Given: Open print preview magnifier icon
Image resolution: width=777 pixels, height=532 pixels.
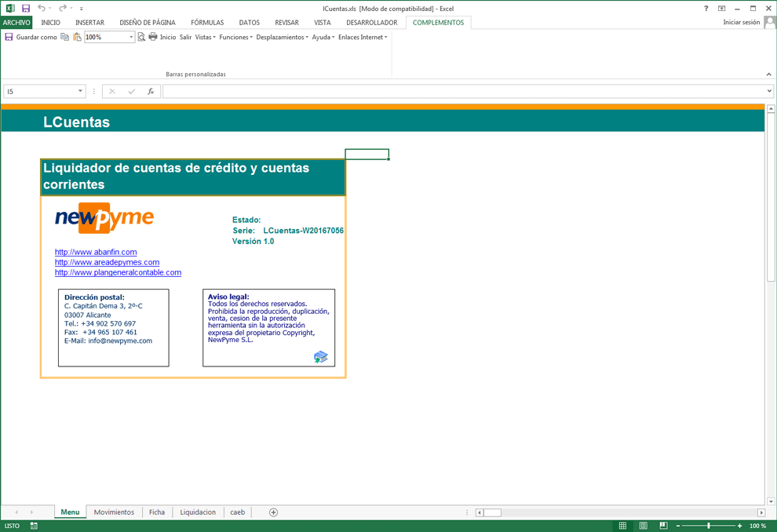Looking at the screenshot, I should (141, 37).
